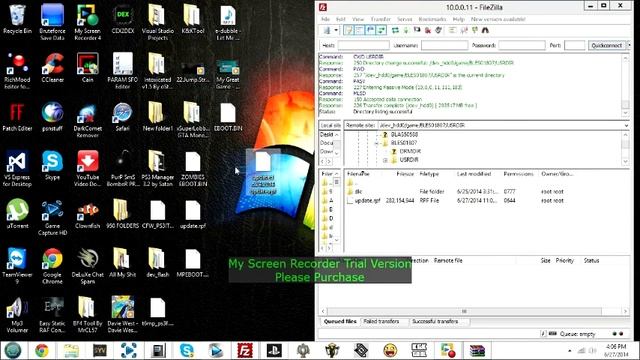Click the transfer queue horizontal scrollbar
640x360 pixels.
click(464, 311)
